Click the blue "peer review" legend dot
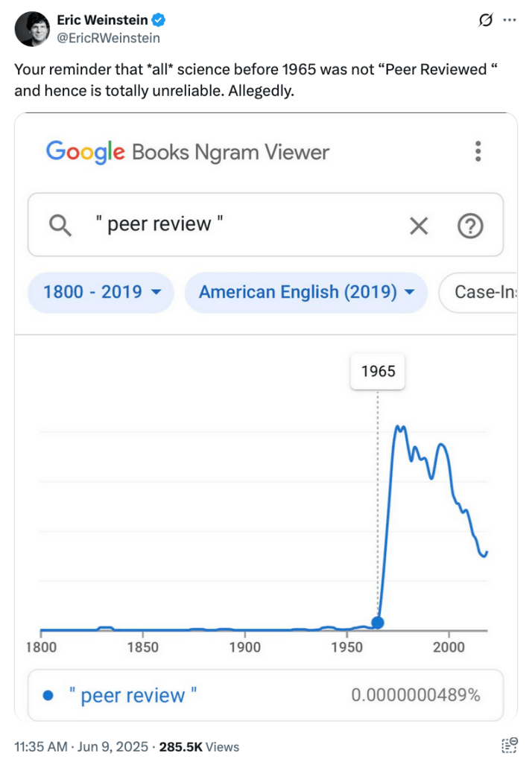This screenshot has height=762, width=532. click(x=49, y=696)
